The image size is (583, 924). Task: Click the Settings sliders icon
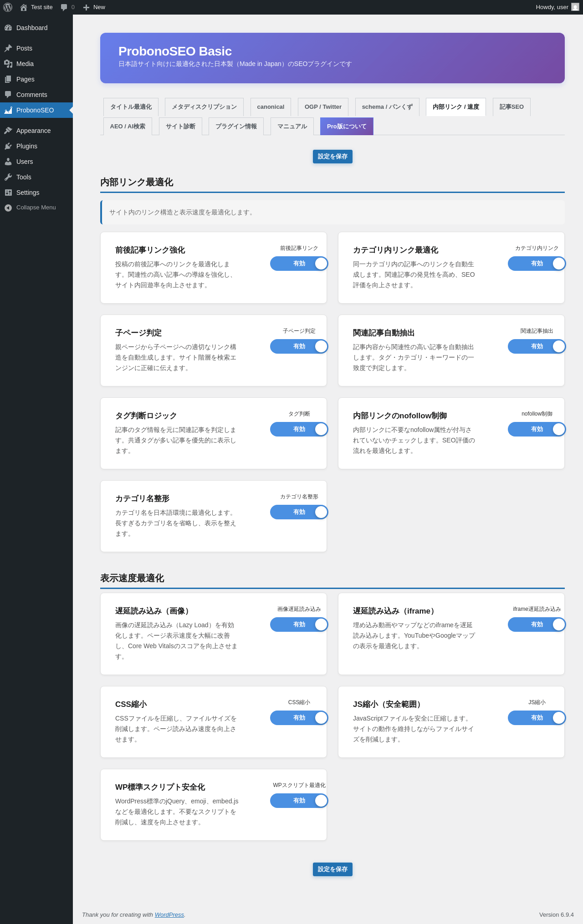[x=8, y=193]
